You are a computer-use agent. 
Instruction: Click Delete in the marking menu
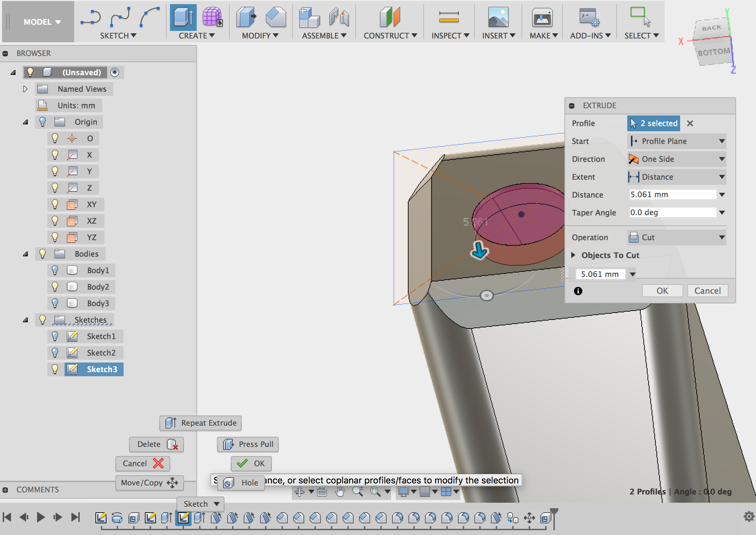pos(157,444)
